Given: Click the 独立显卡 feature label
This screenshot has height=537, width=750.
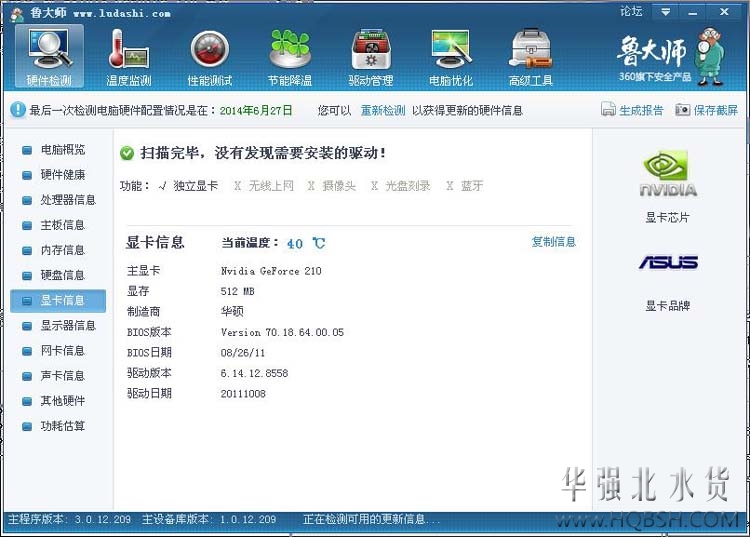Looking at the screenshot, I should 195,186.
